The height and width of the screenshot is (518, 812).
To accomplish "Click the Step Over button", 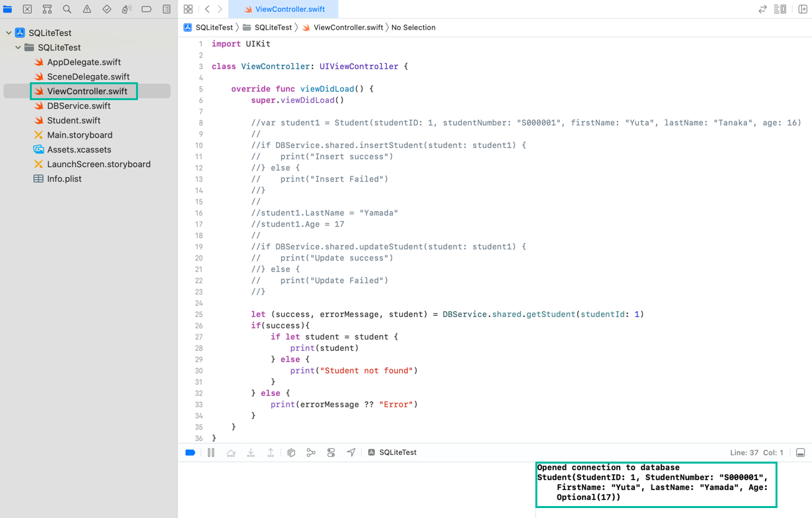I will tap(231, 452).
